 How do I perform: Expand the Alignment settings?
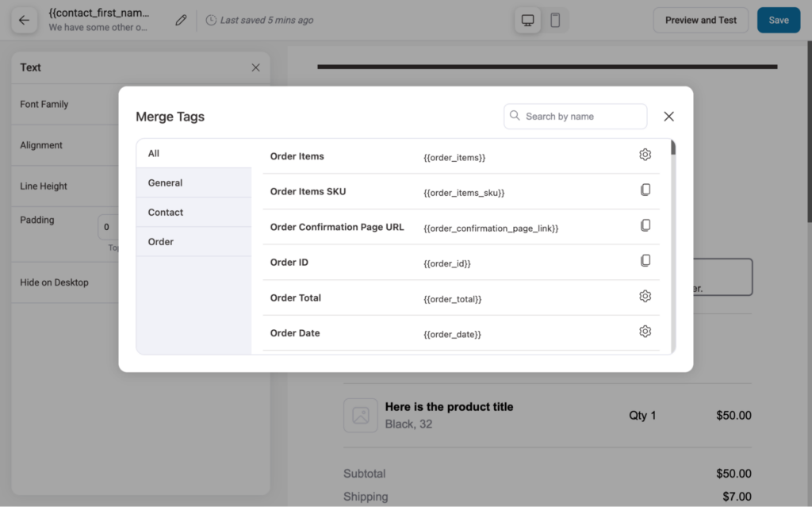(40, 145)
